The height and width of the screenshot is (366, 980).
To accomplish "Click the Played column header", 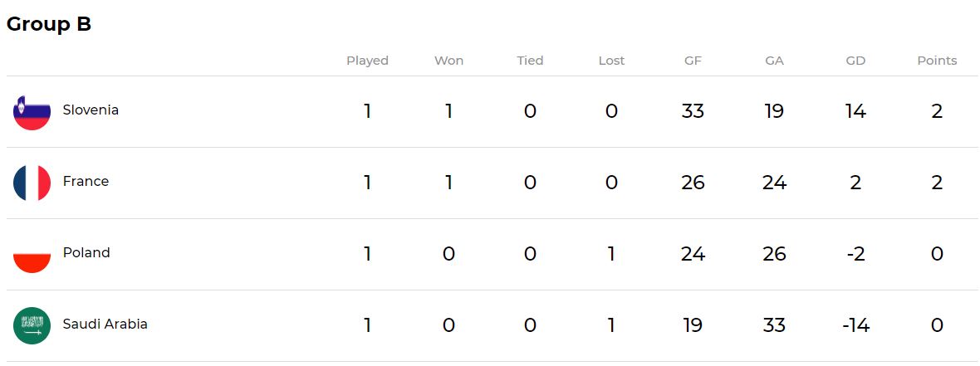I will [367, 61].
